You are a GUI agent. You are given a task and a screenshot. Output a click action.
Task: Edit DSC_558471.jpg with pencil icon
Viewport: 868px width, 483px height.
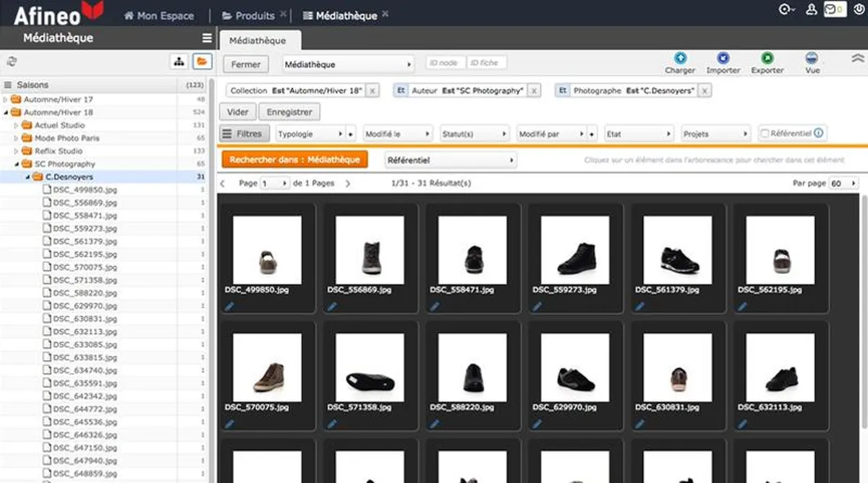tap(435, 307)
